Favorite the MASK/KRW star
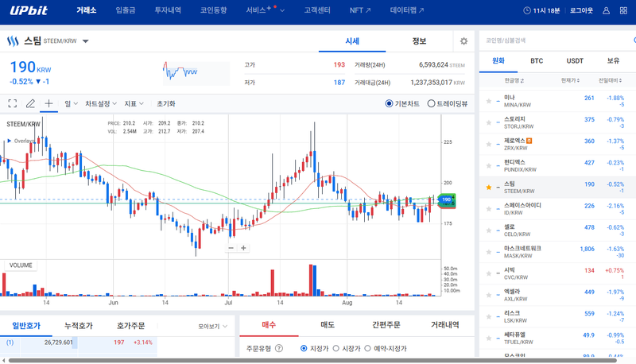 [x=489, y=252]
